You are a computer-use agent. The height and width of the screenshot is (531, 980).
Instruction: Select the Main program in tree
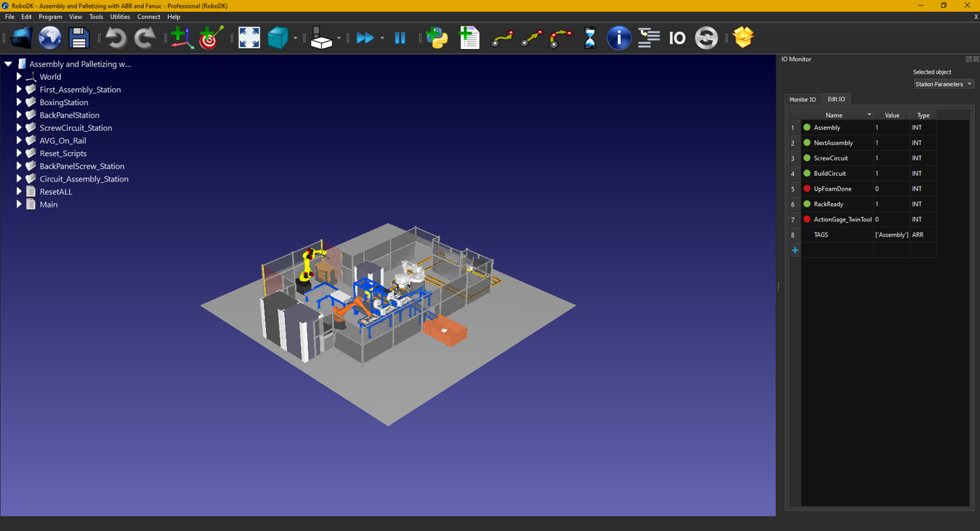coord(48,205)
